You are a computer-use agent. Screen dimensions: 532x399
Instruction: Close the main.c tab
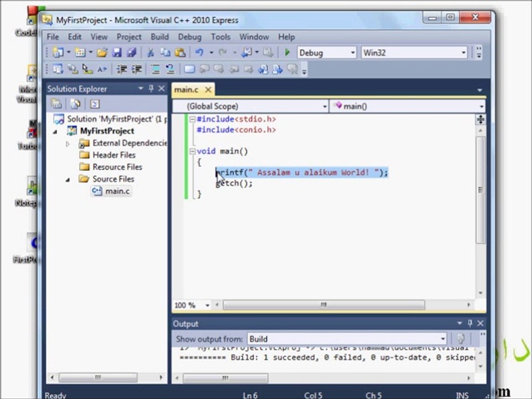point(208,90)
